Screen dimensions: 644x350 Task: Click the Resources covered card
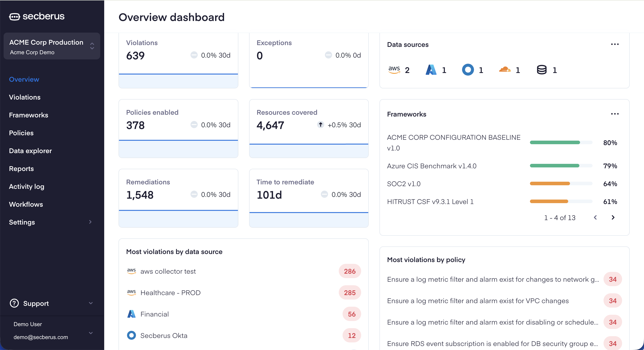[309, 129]
